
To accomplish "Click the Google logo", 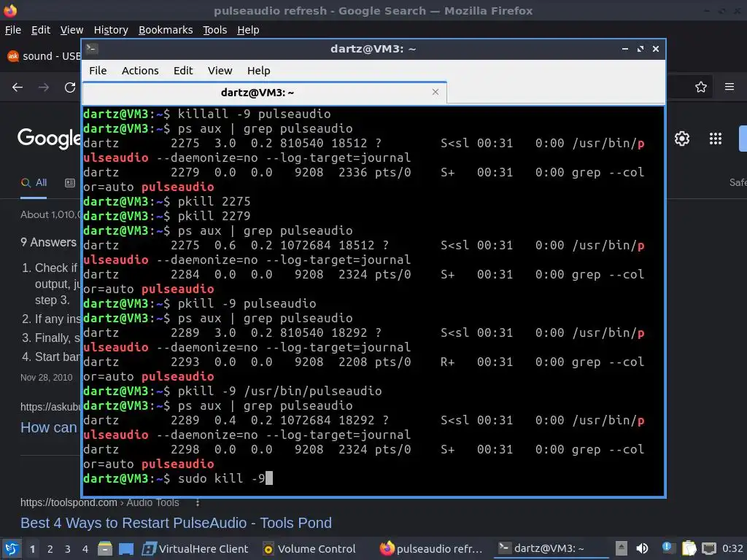I will coord(49,138).
